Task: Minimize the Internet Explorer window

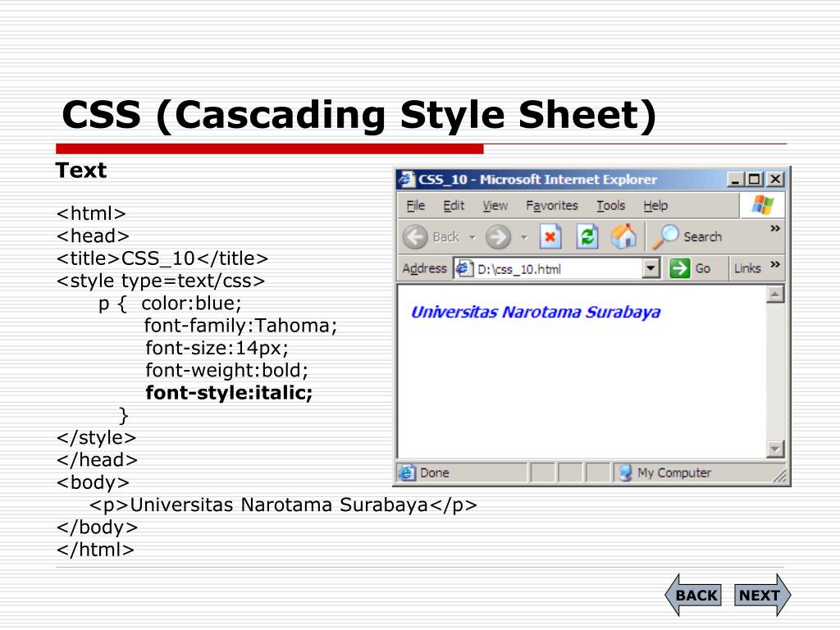Action: tap(736, 180)
